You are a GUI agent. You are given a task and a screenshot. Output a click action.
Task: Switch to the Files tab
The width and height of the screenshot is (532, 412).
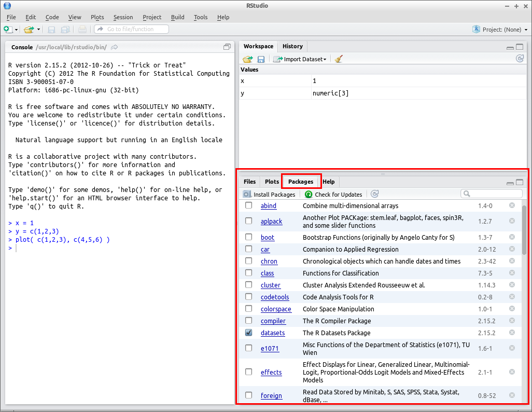pos(250,182)
